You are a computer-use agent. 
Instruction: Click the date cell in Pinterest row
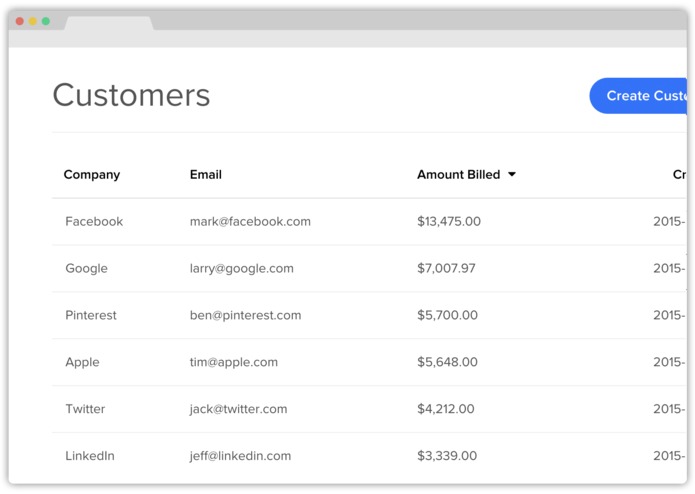coord(669,315)
